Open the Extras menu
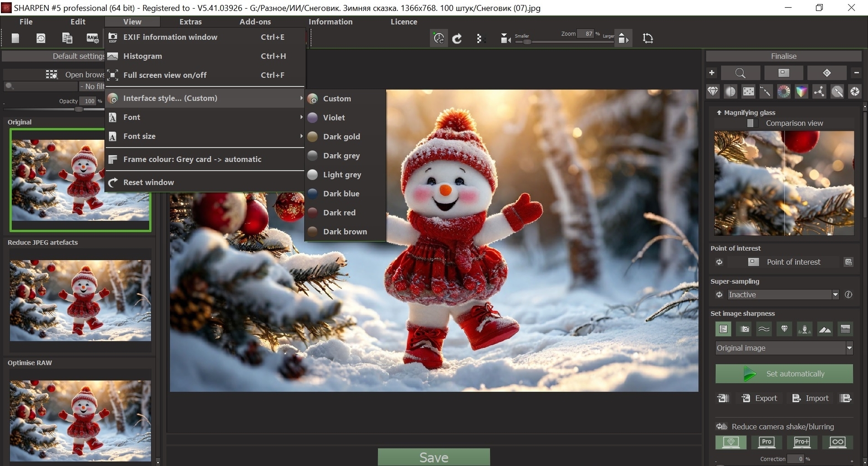The height and width of the screenshot is (466, 868). [190, 21]
